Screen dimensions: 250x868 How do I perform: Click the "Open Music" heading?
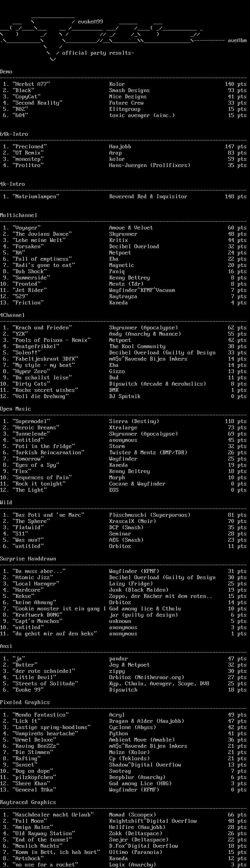click(16, 409)
